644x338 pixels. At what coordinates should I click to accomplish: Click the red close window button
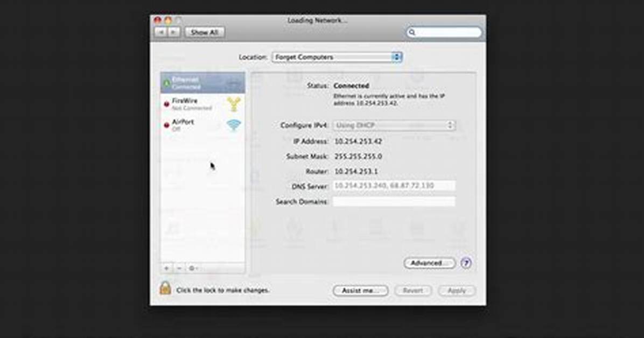point(157,20)
